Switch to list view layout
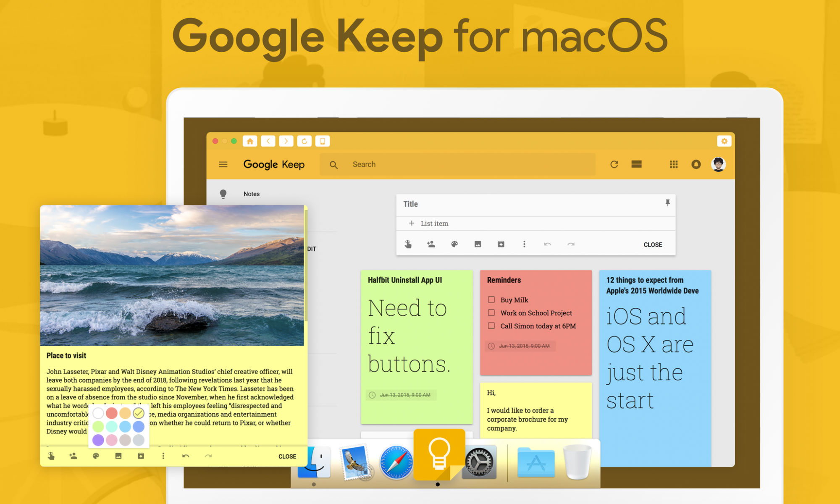Viewport: 840px width, 504px height. (x=636, y=164)
